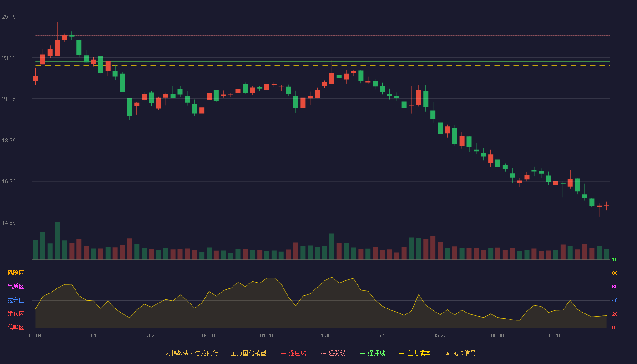Click the 0 indicator axis label
The height and width of the screenshot is (364, 637).
click(x=613, y=328)
